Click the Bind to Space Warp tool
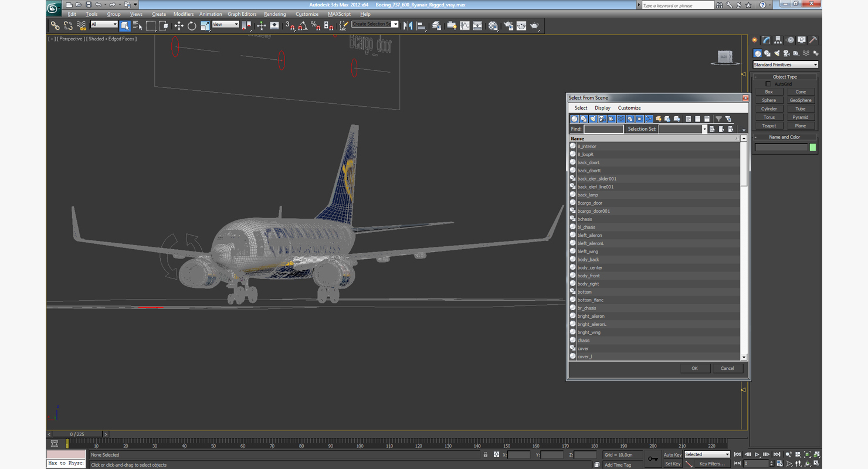The image size is (868, 469). tap(81, 26)
